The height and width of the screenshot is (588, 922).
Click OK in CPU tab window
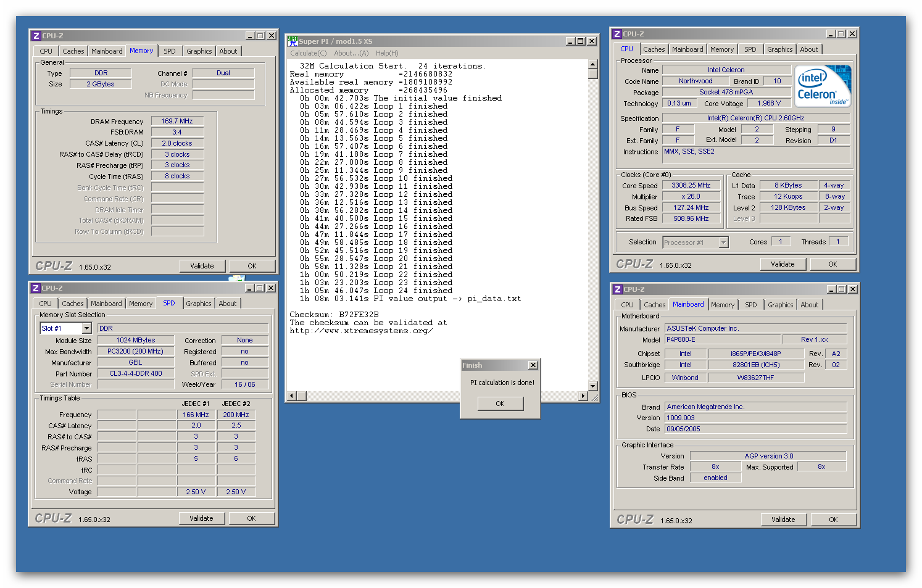pyautogui.click(x=833, y=264)
